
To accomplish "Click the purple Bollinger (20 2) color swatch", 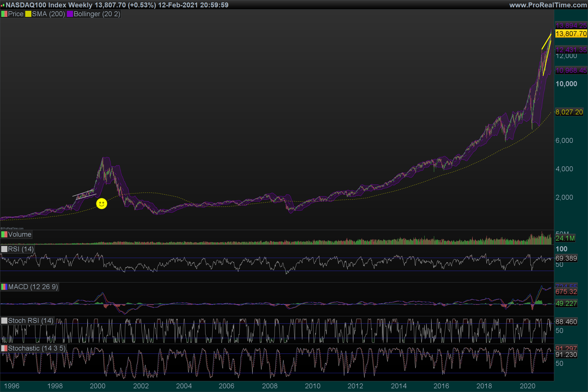I will [70, 14].
